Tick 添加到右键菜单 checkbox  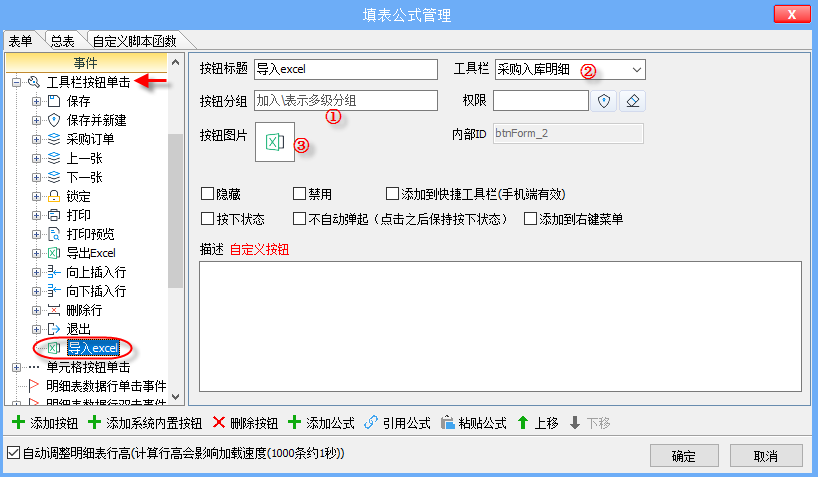(x=531, y=218)
